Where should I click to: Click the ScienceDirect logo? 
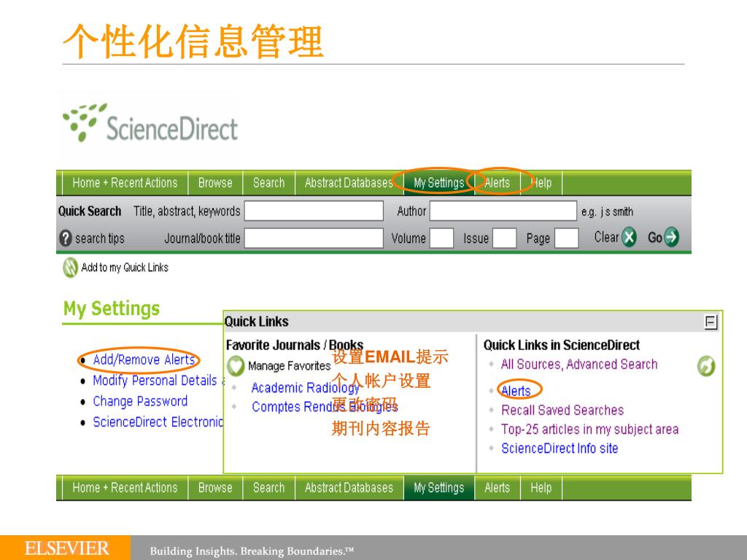click(150, 123)
